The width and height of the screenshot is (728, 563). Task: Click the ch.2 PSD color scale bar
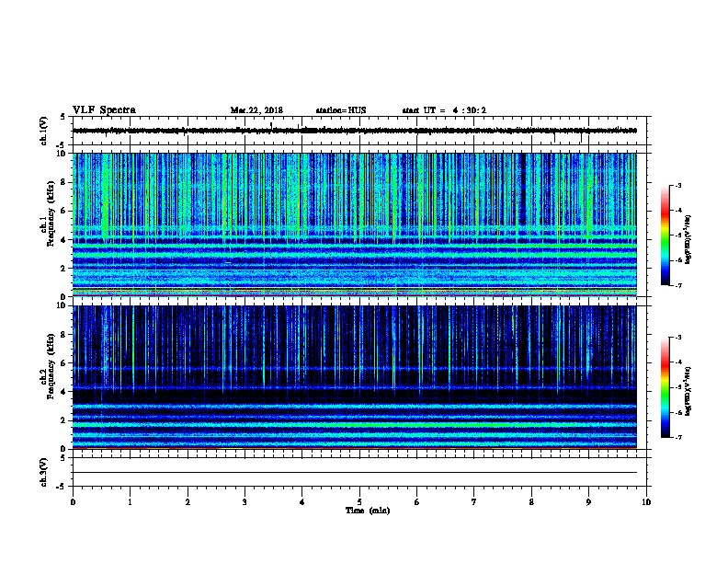click(665, 387)
